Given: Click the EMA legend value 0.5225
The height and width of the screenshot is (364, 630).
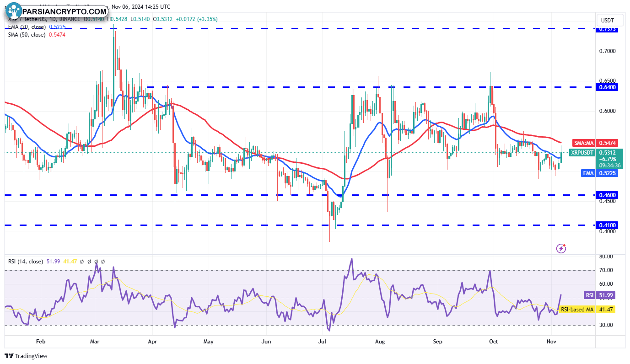Looking at the screenshot, I should point(57,27).
